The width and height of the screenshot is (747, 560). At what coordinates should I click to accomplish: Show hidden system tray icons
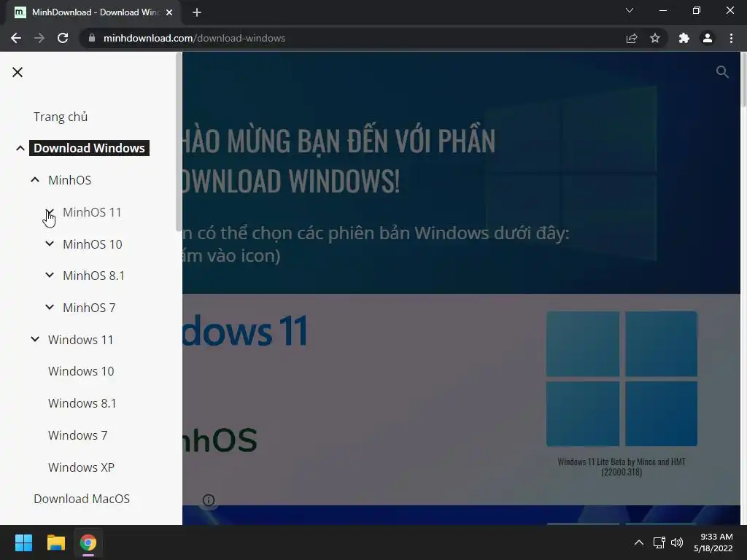point(639,542)
